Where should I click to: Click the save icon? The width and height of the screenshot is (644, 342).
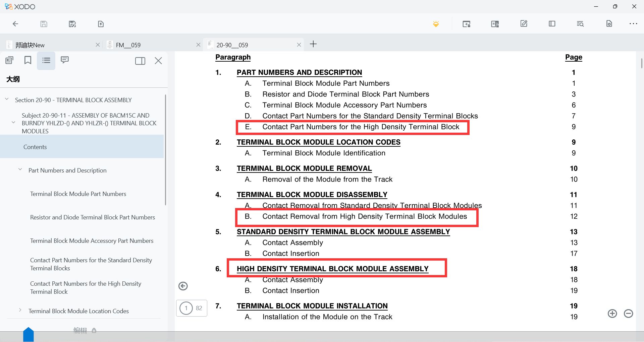coord(44,24)
